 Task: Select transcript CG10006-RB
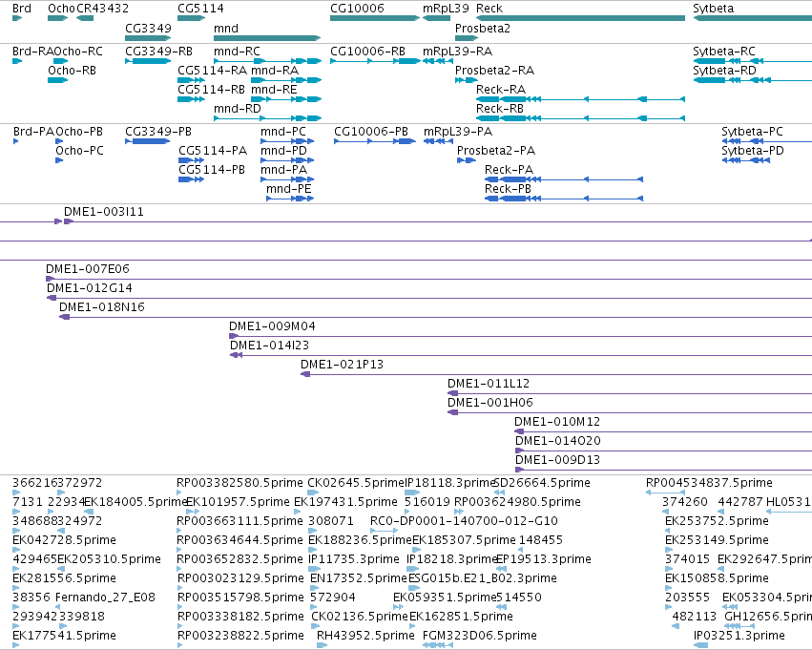coord(375,61)
